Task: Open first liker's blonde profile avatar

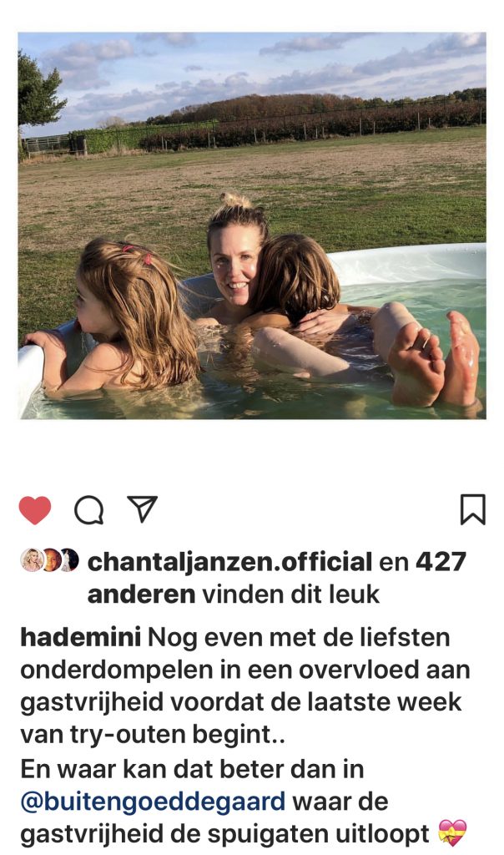Action: click(32, 560)
